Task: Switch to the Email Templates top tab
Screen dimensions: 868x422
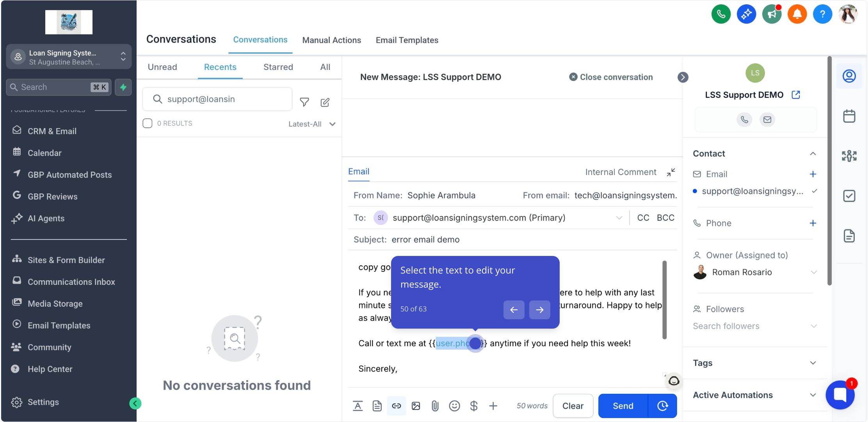Action: [x=407, y=40]
